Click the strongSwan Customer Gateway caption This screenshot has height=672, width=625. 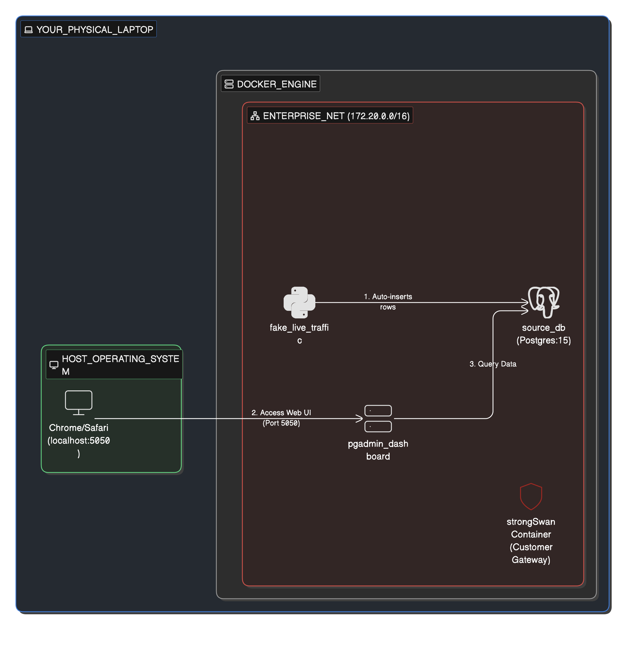(x=531, y=541)
